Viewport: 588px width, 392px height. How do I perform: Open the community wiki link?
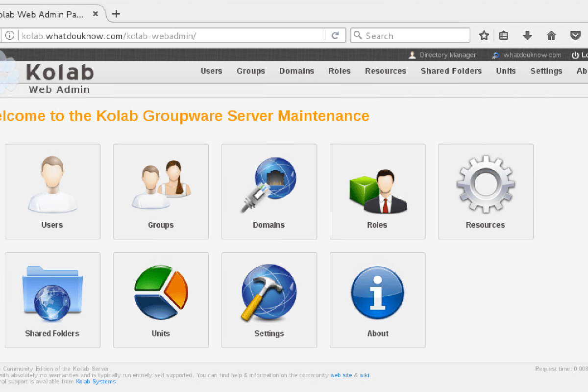coord(365,375)
